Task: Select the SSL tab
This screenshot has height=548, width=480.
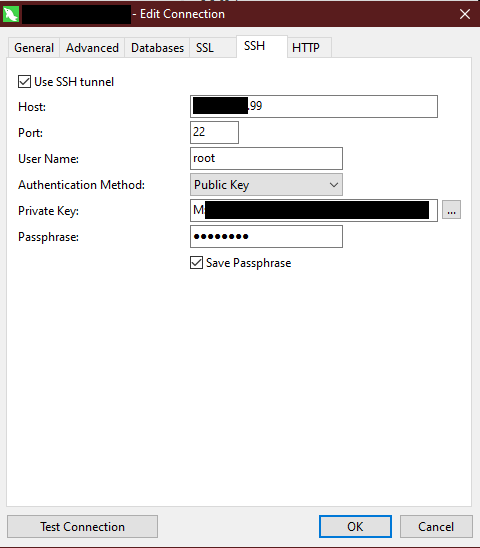Action: pos(205,48)
